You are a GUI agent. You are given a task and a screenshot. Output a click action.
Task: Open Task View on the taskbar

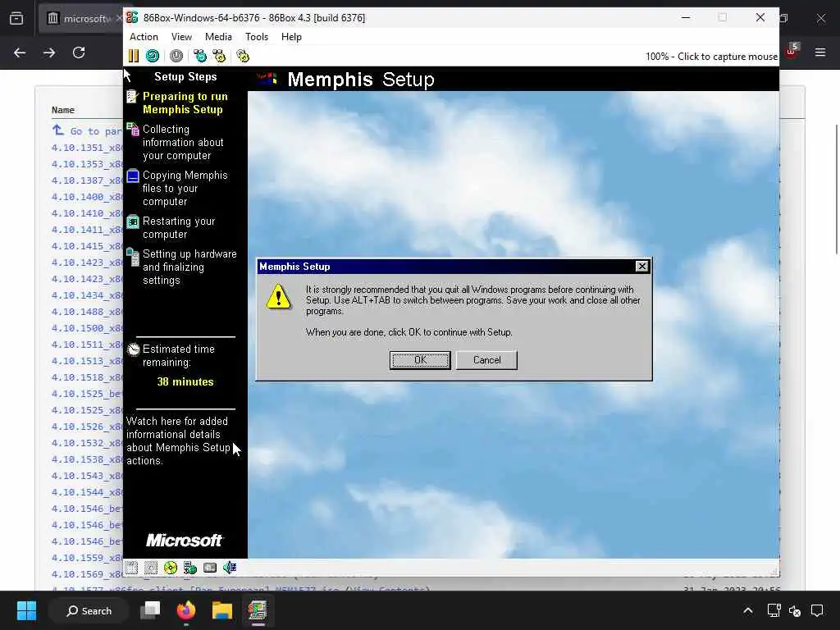click(150, 610)
